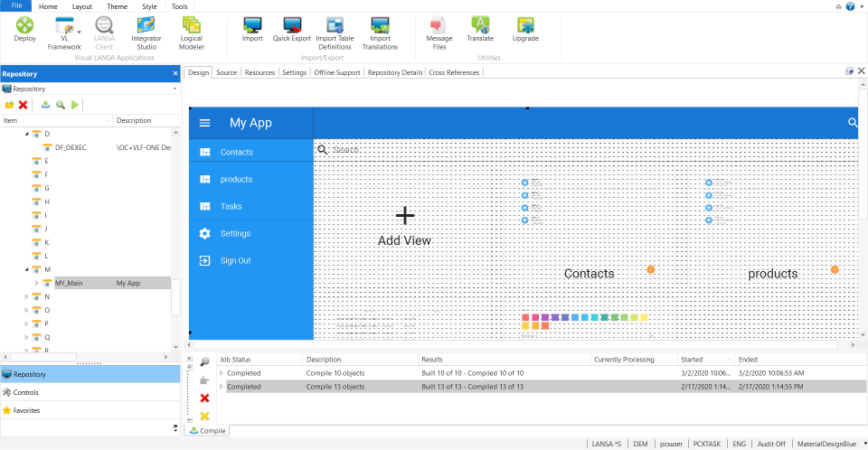Viewport: 868px width, 450px height.
Task: Open the Logical Modeler
Action: point(192,33)
